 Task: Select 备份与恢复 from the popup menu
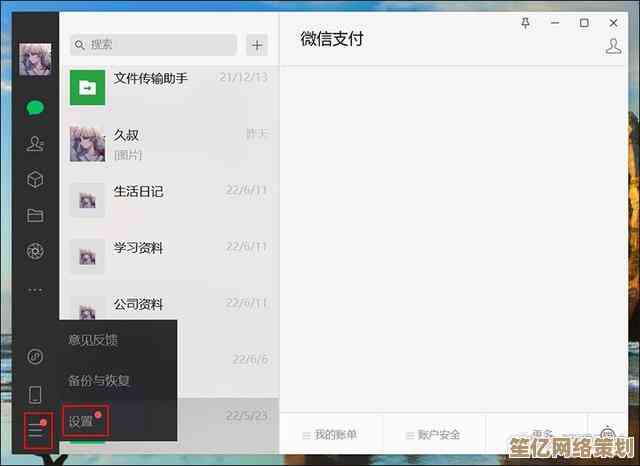(x=99, y=380)
